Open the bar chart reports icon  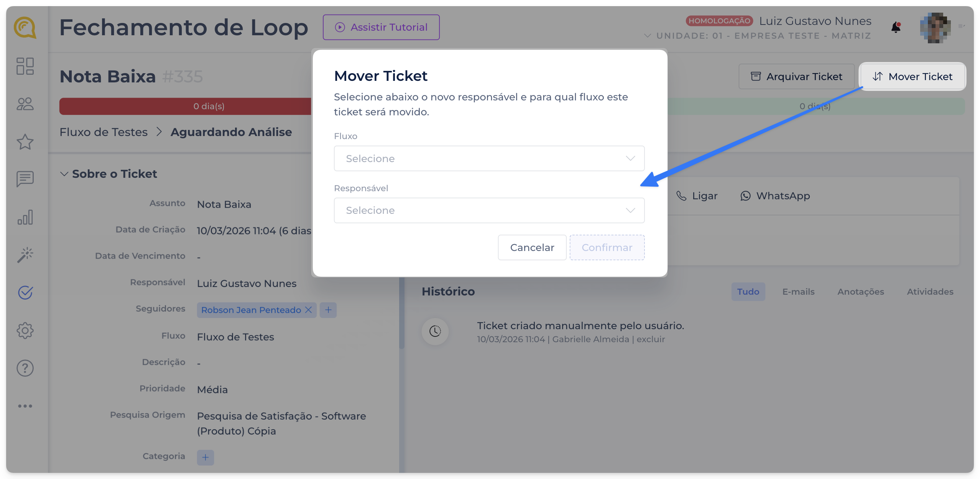25,217
